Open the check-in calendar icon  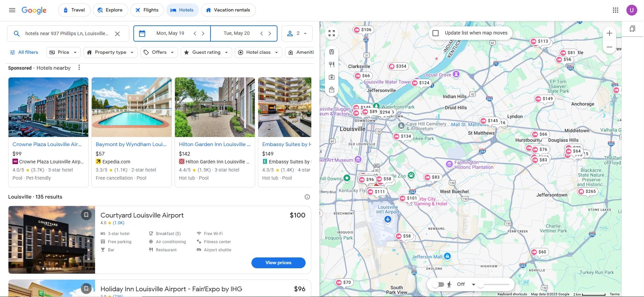(142, 33)
